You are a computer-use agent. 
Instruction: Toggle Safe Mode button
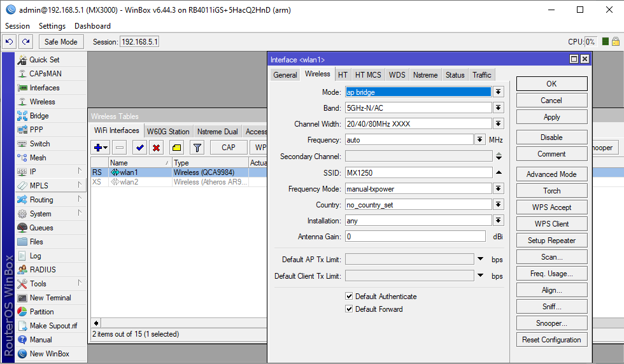point(61,42)
